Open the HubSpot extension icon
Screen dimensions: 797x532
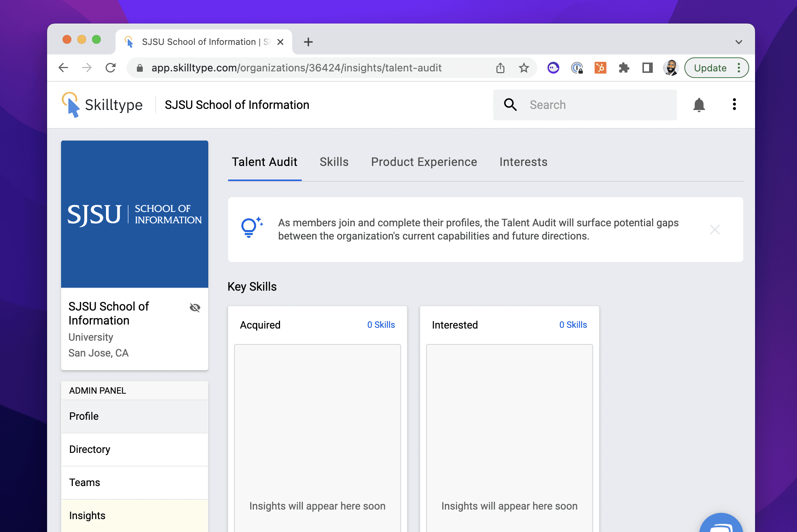(600, 68)
